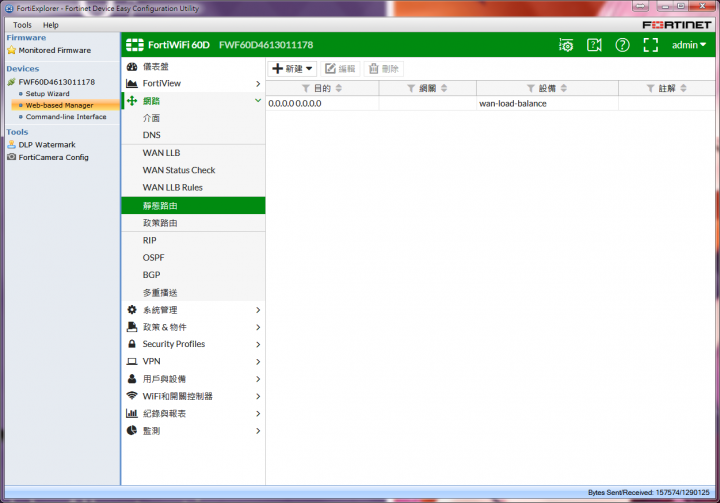Click the dashboard gauge icon
This screenshot has height=503, width=720.
coord(132,67)
